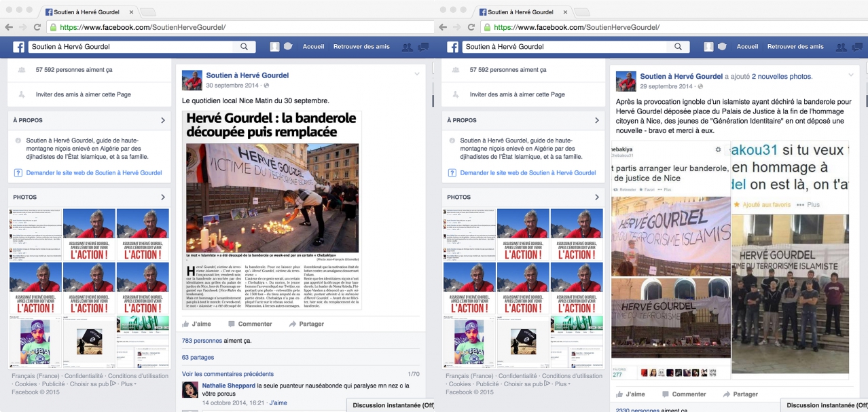The height and width of the screenshot is (412, 868).
Task: Click the address bar in the left window
Action: [x=240, y=27]
